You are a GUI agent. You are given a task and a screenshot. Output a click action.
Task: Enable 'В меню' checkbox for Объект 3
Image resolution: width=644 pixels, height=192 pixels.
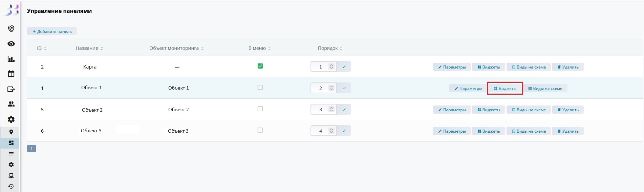click(x=260, y=130)
